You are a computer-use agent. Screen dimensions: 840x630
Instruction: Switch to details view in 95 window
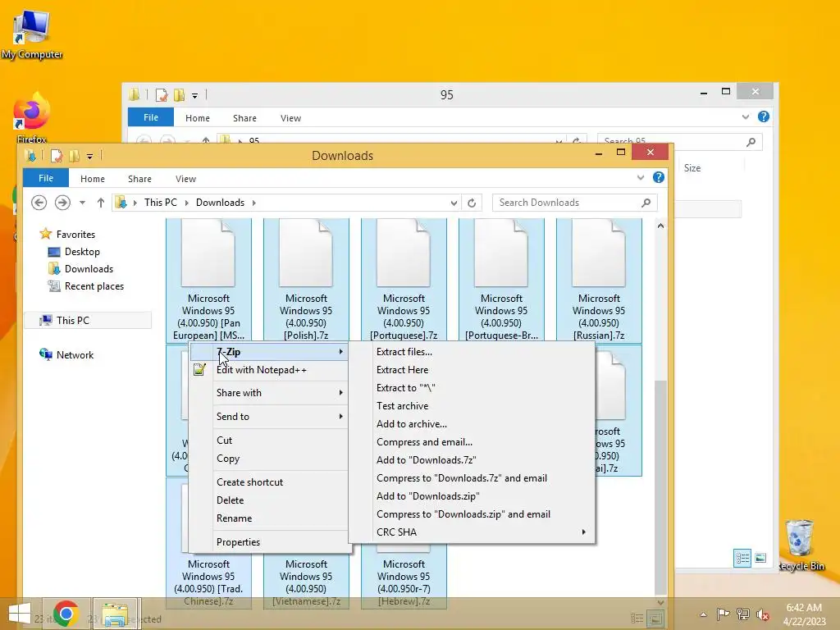[742, 558]
